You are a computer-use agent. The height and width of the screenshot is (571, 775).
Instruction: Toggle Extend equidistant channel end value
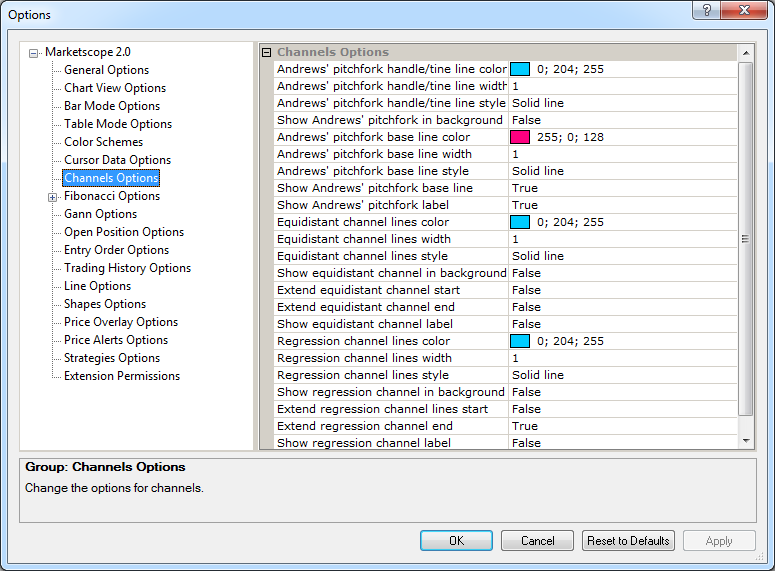[623, 307]
